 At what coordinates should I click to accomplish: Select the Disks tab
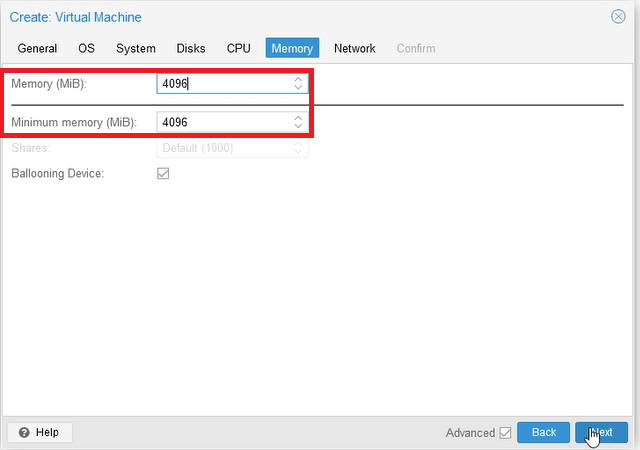pos(191,48)
